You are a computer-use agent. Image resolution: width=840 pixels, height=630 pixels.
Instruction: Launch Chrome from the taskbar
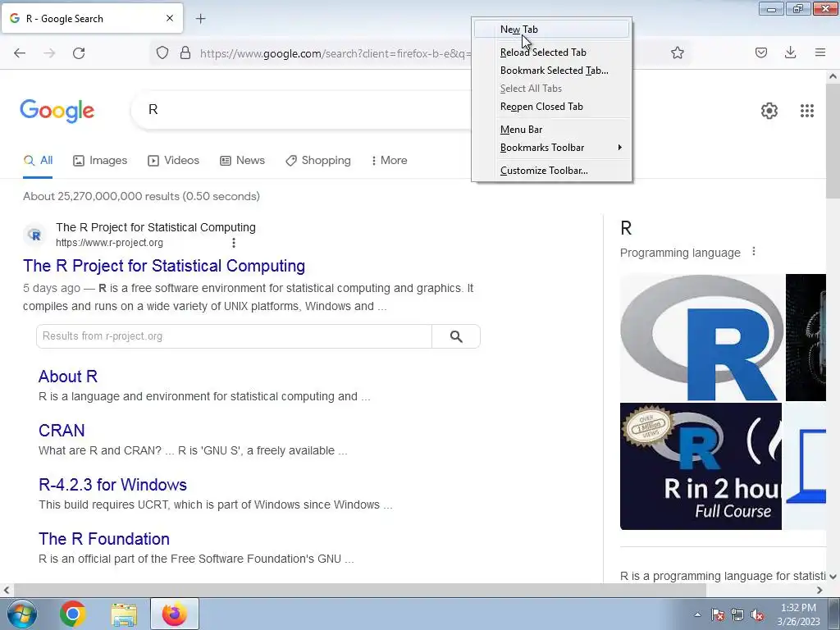click(73, 614)
